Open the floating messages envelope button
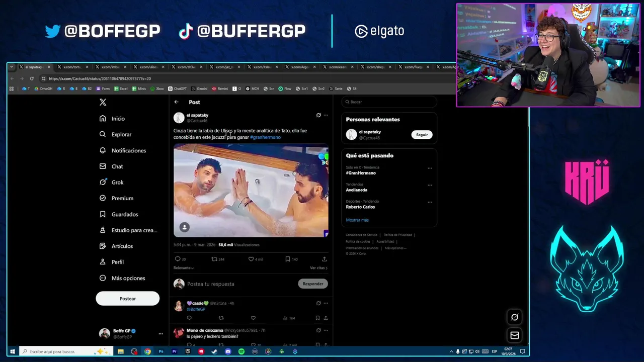Image resolution: width=644 pixels, height=362 pixels. pos(514,335)
